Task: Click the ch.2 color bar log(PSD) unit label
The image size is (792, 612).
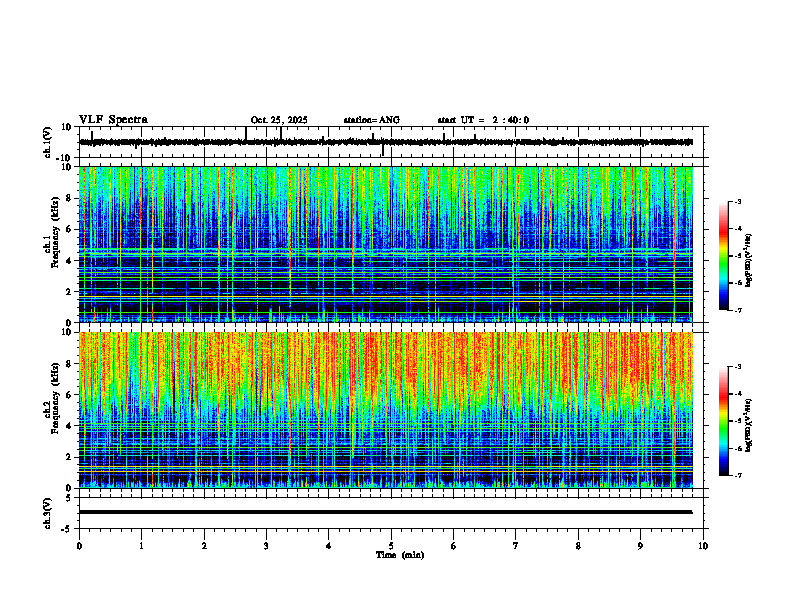Action: pyautogui.click(x=749, y=425)
